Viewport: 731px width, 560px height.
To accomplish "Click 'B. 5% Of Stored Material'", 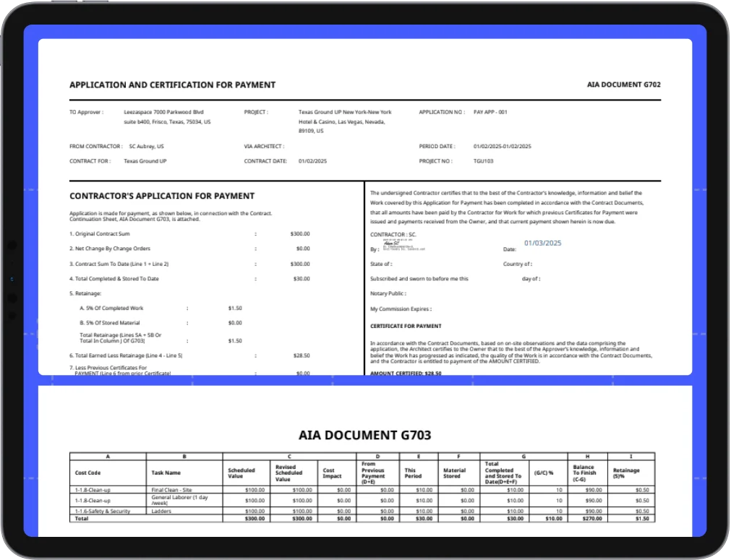I will [x=110, y=323].
